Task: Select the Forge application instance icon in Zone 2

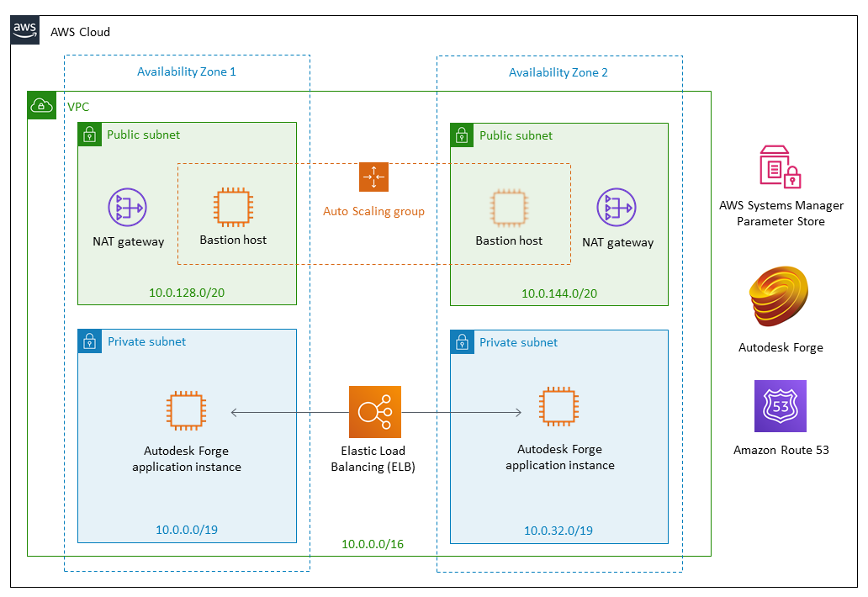Action: point(558,407)
